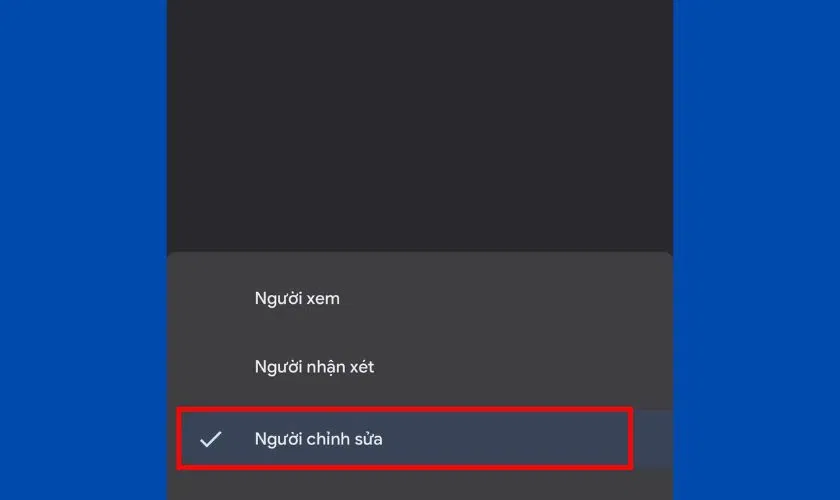Click the bottom sheet padding below Người chỉnh sửa
Screen dimensions: 840x500
click(x=420, y=486)
